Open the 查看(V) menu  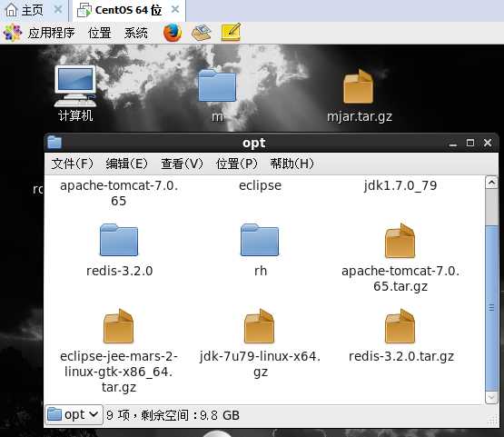(x=182, y=164)
